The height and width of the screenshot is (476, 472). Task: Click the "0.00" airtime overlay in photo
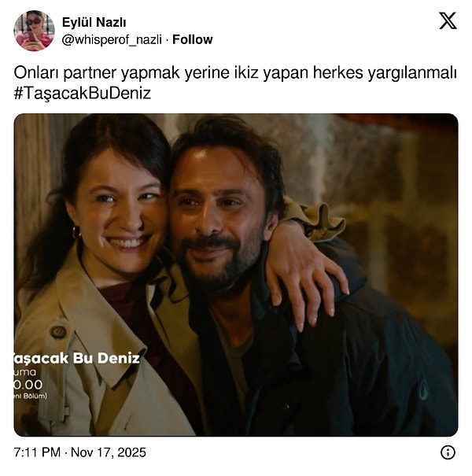(28, 385)
